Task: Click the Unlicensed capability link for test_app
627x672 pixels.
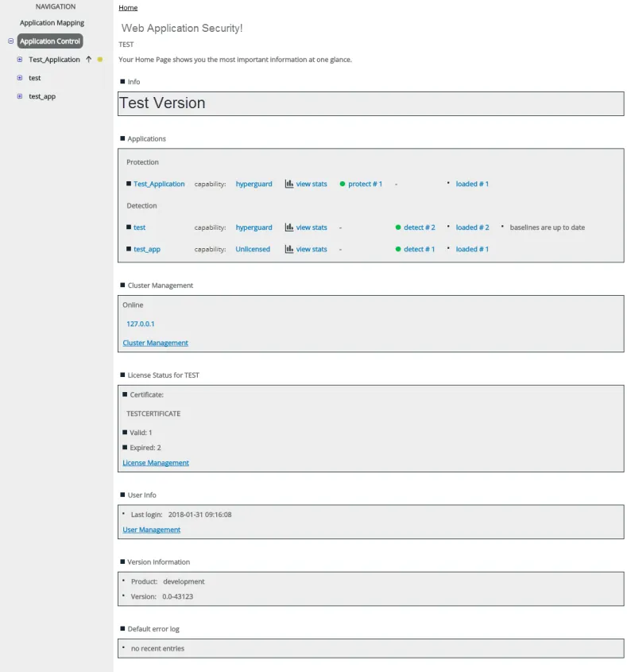Action: point(253,249)
